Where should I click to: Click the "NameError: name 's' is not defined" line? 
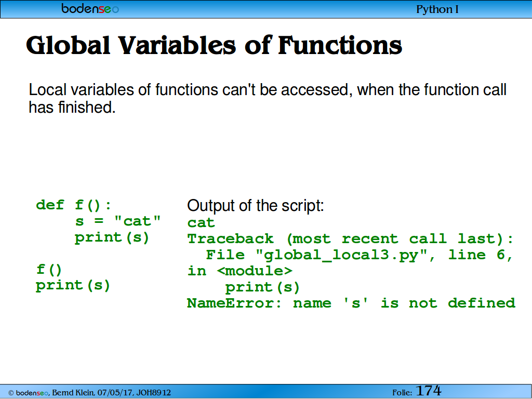coord(351,303)
